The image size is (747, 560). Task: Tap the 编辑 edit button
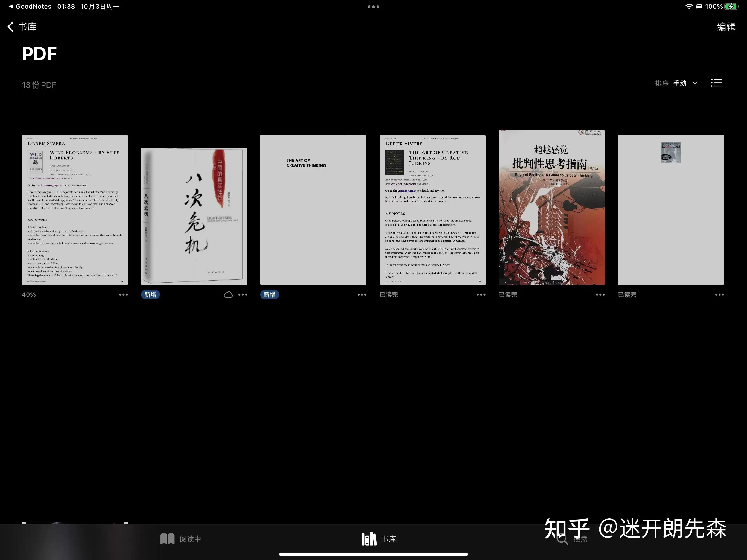[x=726, y=27]
